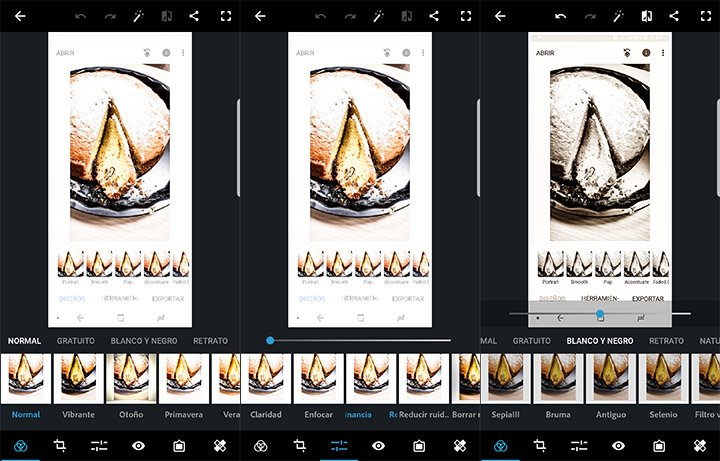This screenshot has height=461, width=720.
Task: Select the healing bandage tool in the middle panel
Action: (460, 445)
